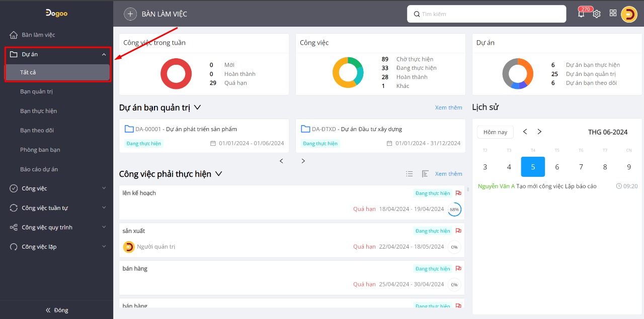Select day 7 in the calendar
644x319 pixels.
point(581,167)
